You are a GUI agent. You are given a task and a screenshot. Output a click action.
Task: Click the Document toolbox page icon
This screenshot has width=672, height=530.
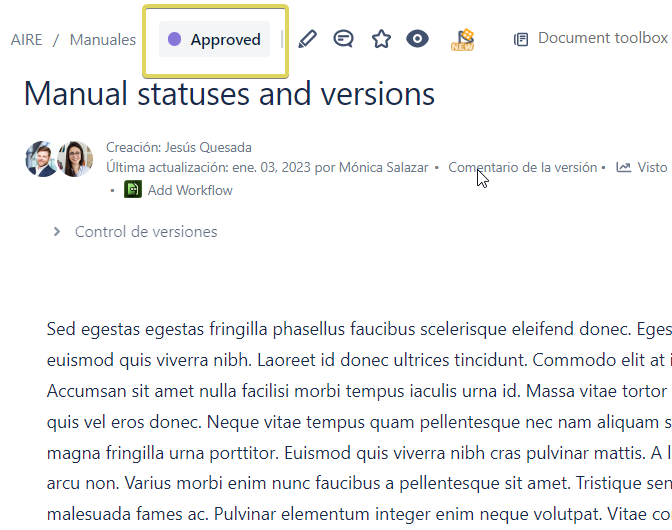521,39
